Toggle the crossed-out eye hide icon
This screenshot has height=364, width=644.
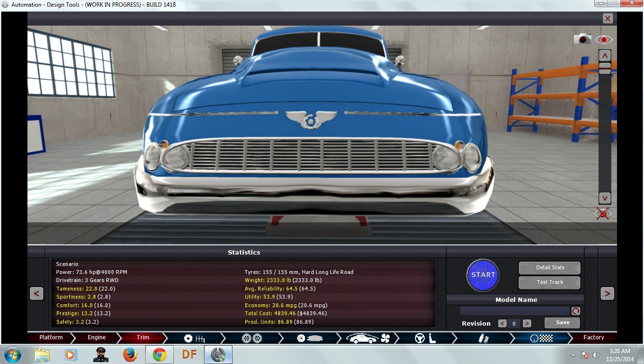tap(603, 214)
